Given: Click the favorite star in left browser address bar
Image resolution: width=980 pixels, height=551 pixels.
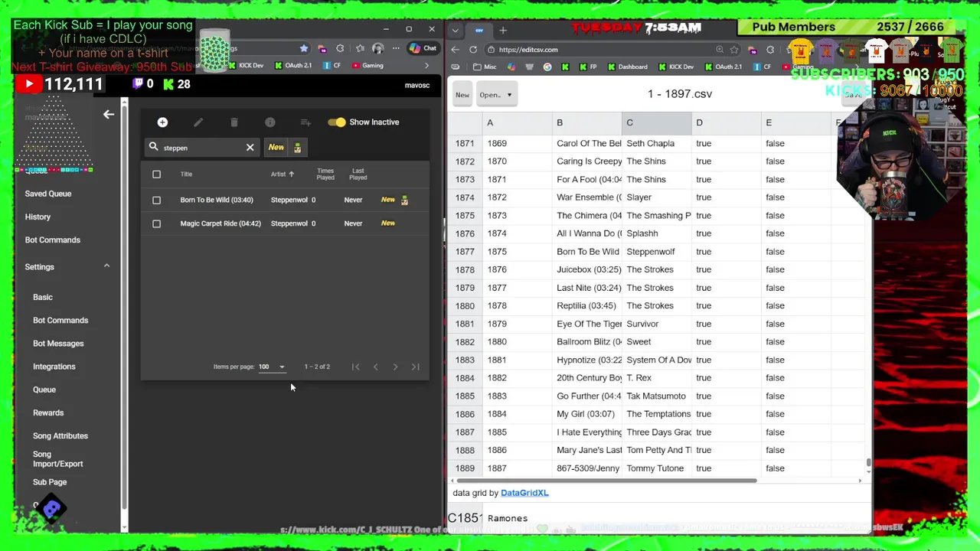Looking at the screenshot, I should [304, 48].
